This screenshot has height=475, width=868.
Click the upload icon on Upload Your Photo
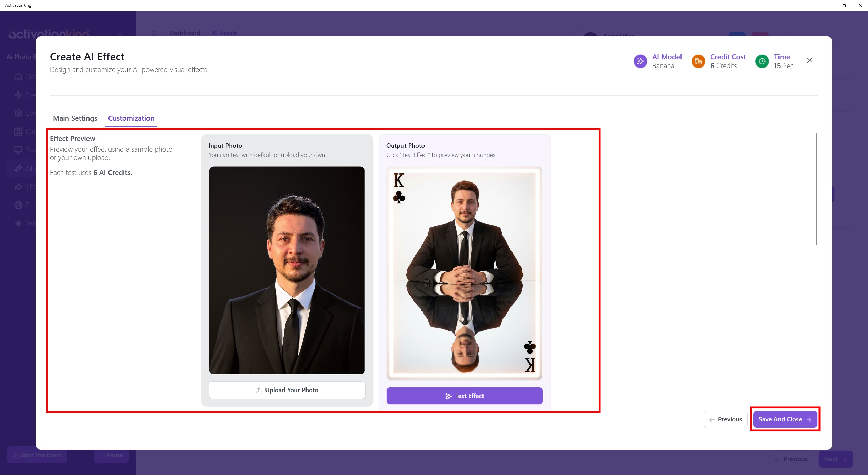(259, 390)
